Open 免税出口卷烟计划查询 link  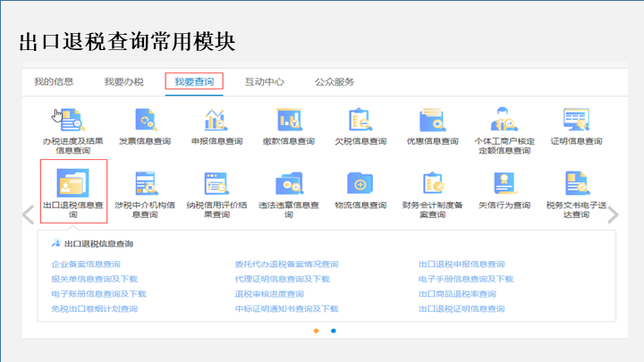(x=94, y=308)
